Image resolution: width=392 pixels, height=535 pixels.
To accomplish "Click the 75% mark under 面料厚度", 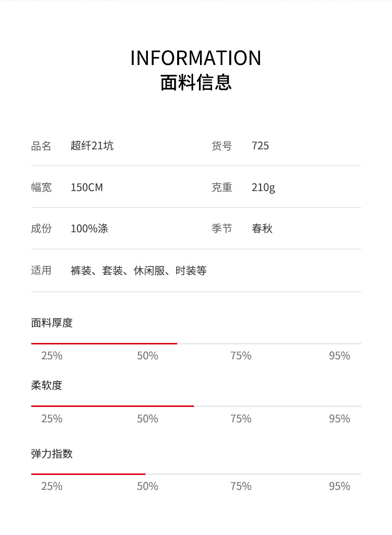I will 241,356.
